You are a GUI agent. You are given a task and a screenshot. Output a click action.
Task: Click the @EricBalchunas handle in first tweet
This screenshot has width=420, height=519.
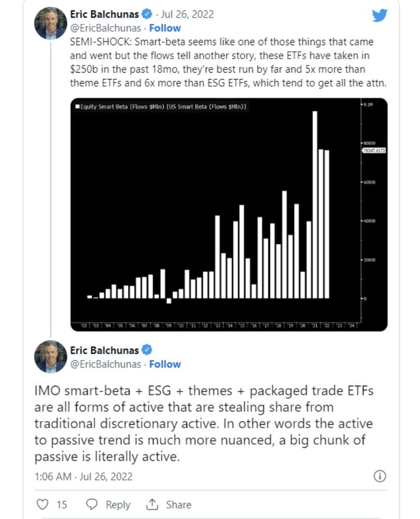point(105,28)
